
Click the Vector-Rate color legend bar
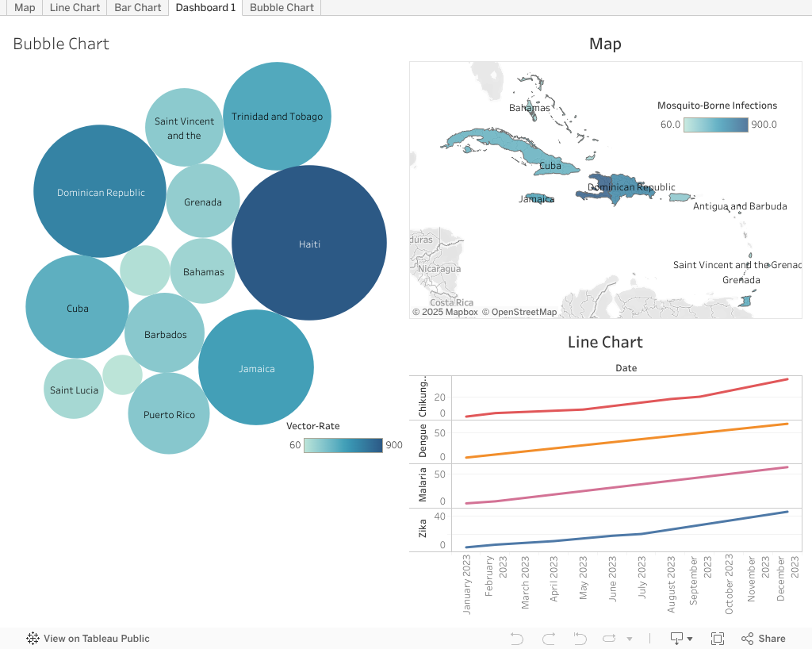pos(343,445)
